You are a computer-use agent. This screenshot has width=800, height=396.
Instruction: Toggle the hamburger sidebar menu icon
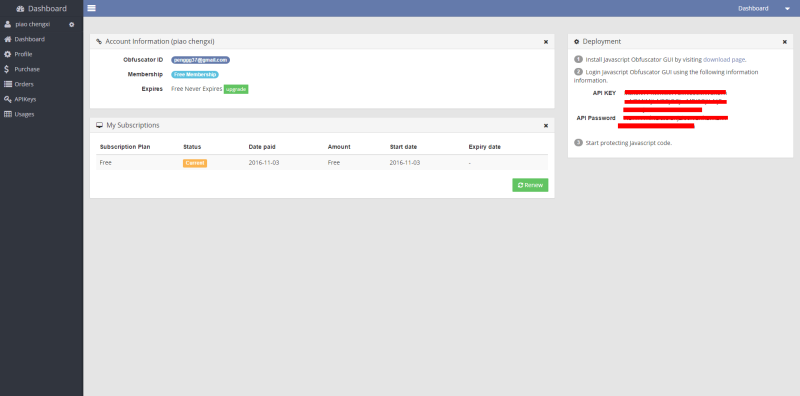coord(91,8)
